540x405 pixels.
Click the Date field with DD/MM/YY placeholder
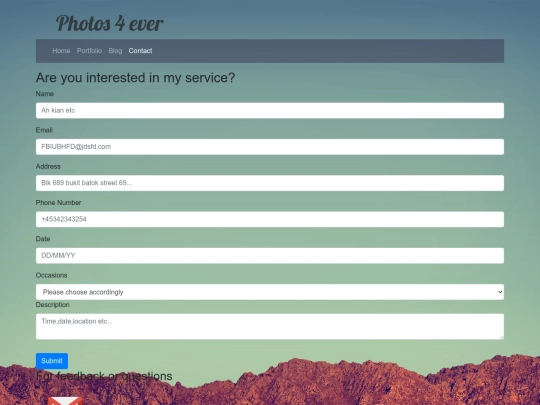point(270,256)
